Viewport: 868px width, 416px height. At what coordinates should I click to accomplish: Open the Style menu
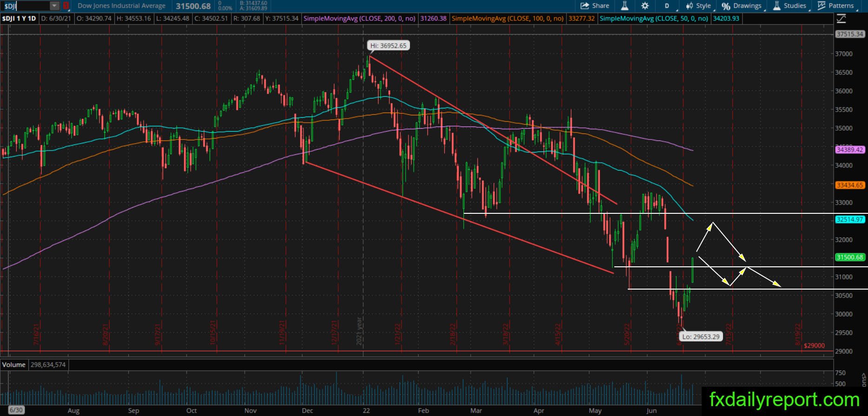(x=699, y=6)
